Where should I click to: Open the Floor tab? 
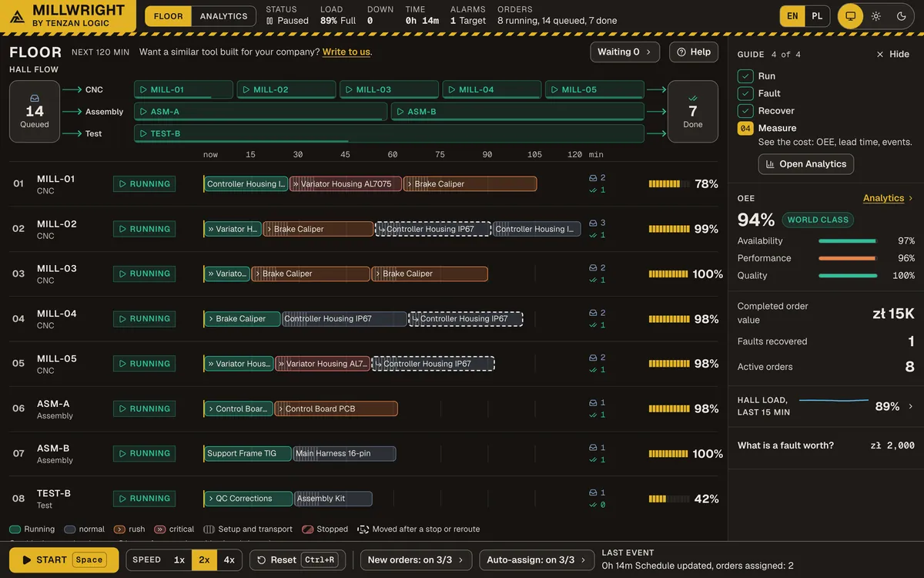pos(168,16)
